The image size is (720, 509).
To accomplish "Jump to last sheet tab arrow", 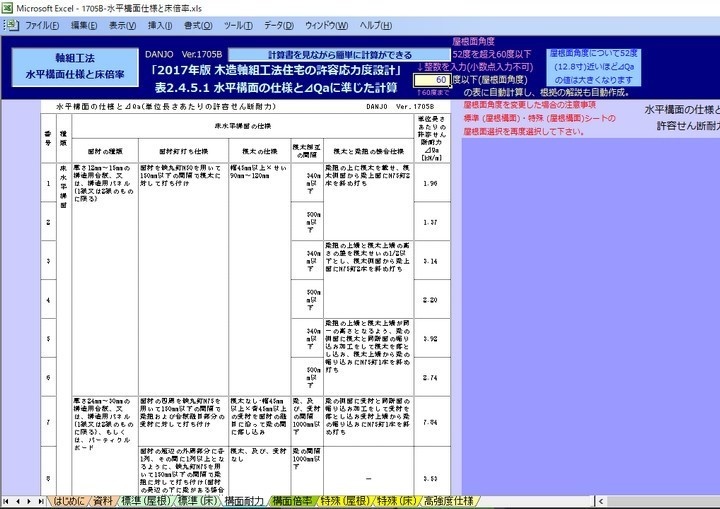I will point(41,501).
